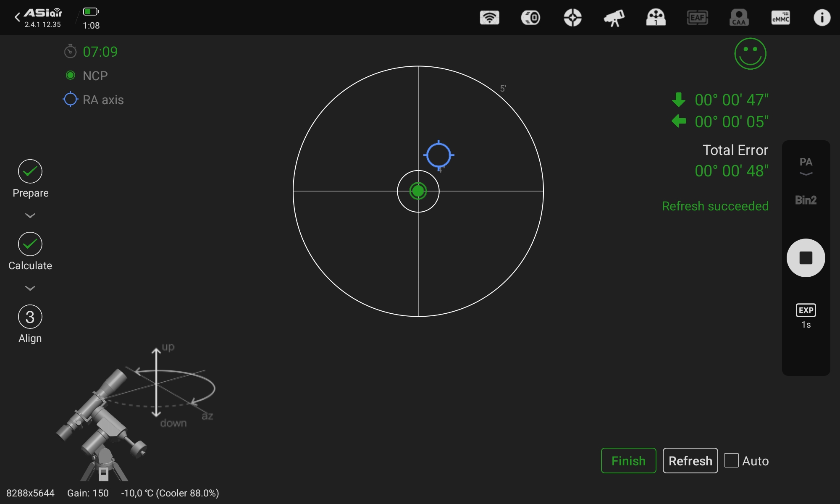Image resolution: width=840 pixels, height=504 pixels.
Task: Expand chevron below Prepare step
Action: click(x=30, y=215)
